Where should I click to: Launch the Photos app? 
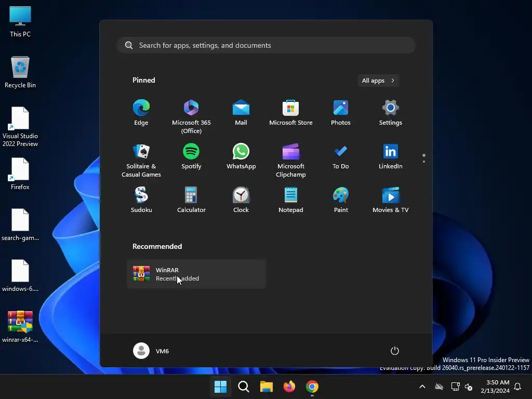pos(341,113)
